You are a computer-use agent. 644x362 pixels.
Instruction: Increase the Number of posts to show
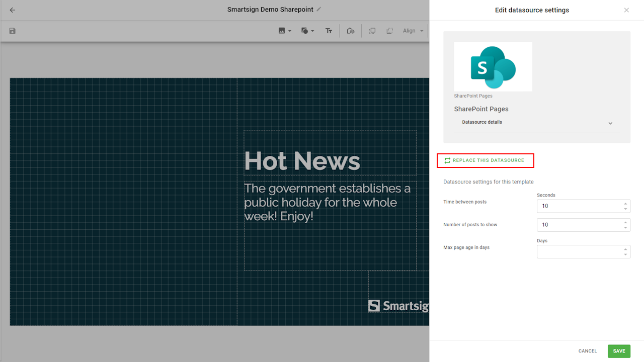tap(625, 222)
